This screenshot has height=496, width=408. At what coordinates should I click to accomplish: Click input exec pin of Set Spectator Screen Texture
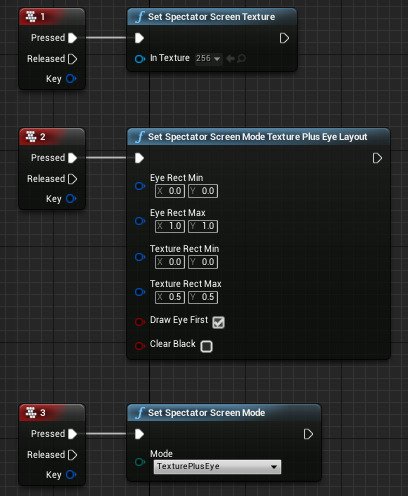(139, 38)
